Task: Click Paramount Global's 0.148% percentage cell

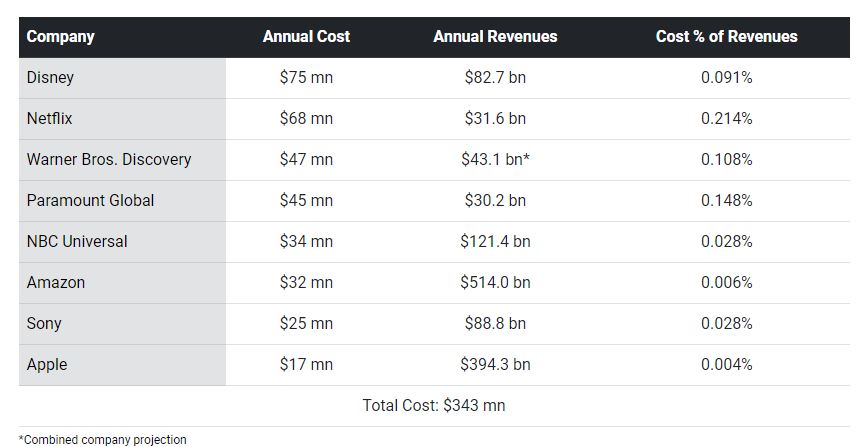Action: pyautogui.click(x=726, y=201)
